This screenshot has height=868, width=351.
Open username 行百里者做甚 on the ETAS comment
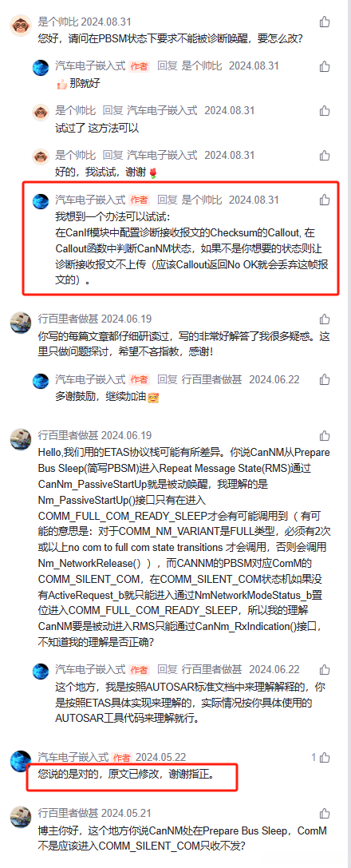(x=68, y=436)
